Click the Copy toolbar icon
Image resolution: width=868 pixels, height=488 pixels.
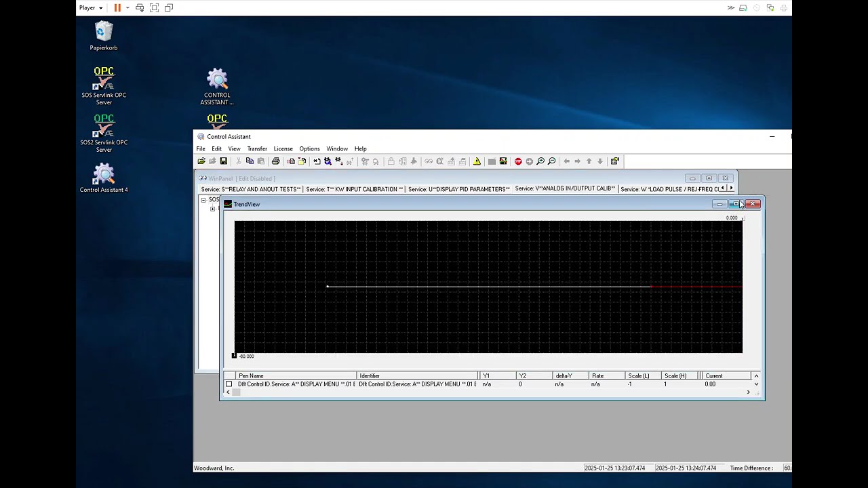pos(250,161)
